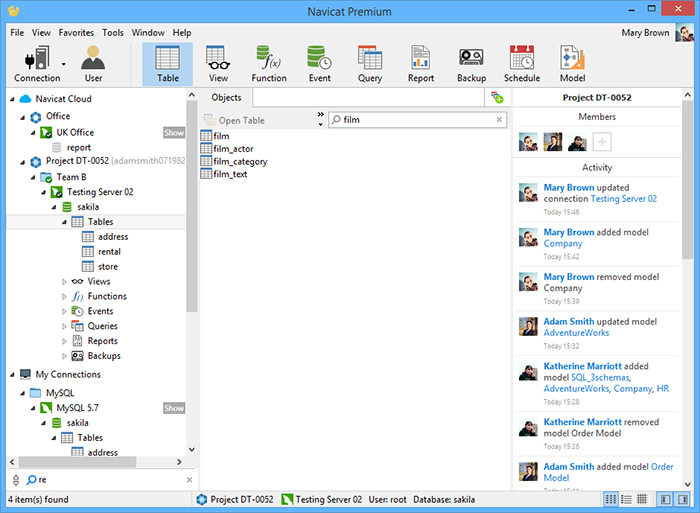Click the filter up-down arrows icon
This screenshot has height=513, width=700.
tap(16, 480)
